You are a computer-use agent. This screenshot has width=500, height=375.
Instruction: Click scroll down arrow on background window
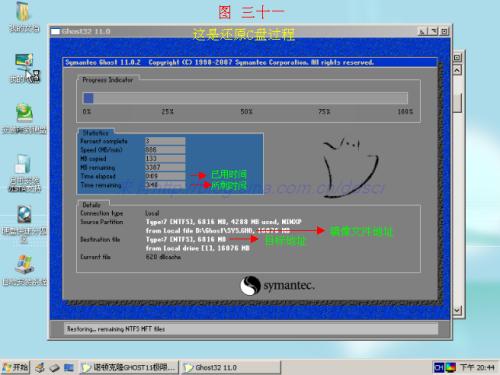[457, 310]
